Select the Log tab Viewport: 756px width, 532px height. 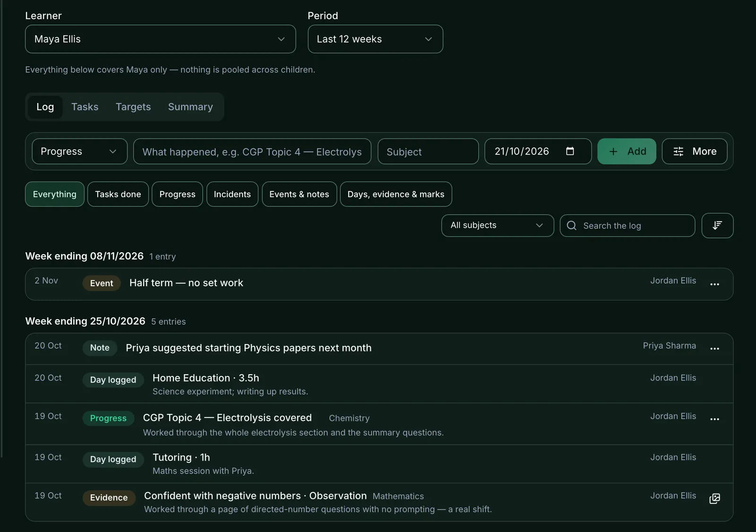coord(45,107)
